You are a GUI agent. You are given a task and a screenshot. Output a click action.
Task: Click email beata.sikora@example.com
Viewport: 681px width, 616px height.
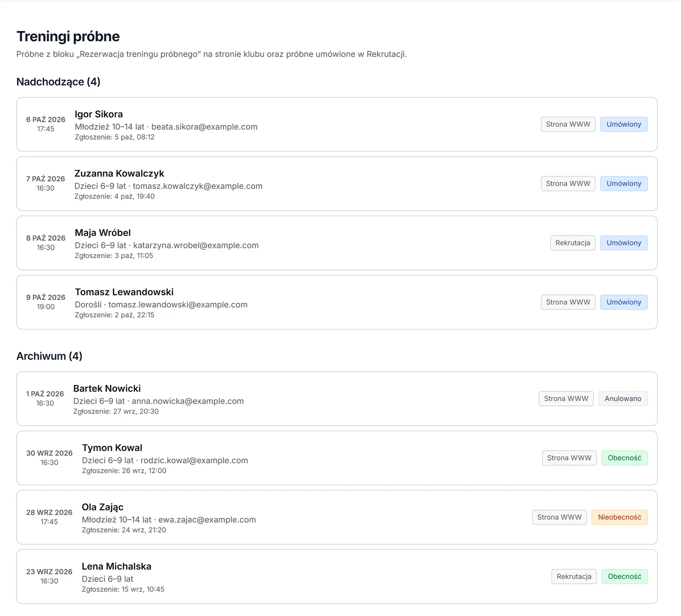click(204, 127)
